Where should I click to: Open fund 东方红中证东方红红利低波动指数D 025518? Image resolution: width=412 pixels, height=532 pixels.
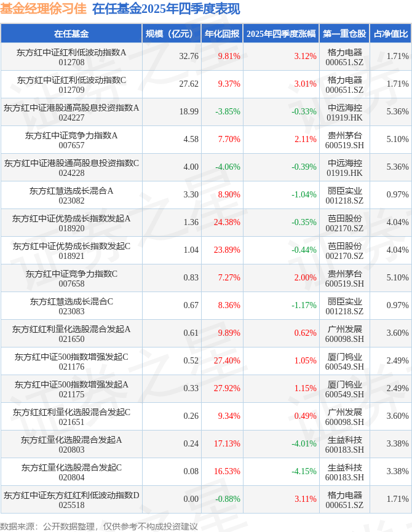click(71, 499)
